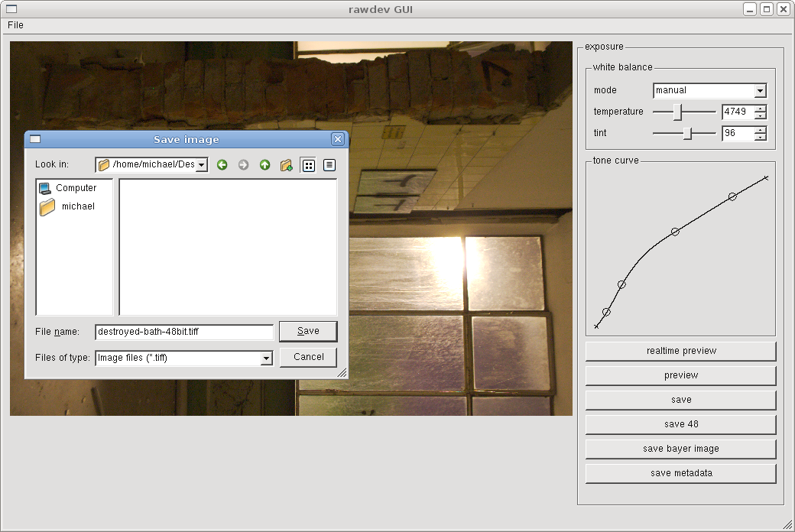Click the File name text field
This screenshot has width=795, height=532.
[x=183, y=332]
